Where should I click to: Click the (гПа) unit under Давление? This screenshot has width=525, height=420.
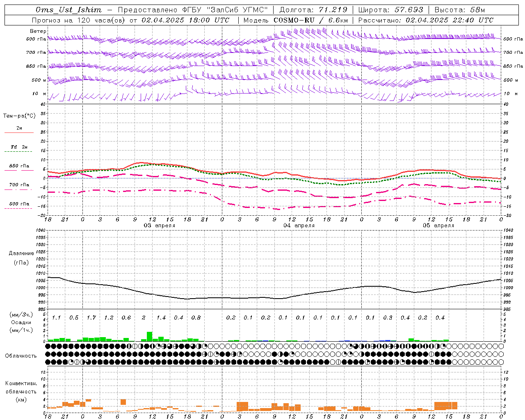pos(21,263)
